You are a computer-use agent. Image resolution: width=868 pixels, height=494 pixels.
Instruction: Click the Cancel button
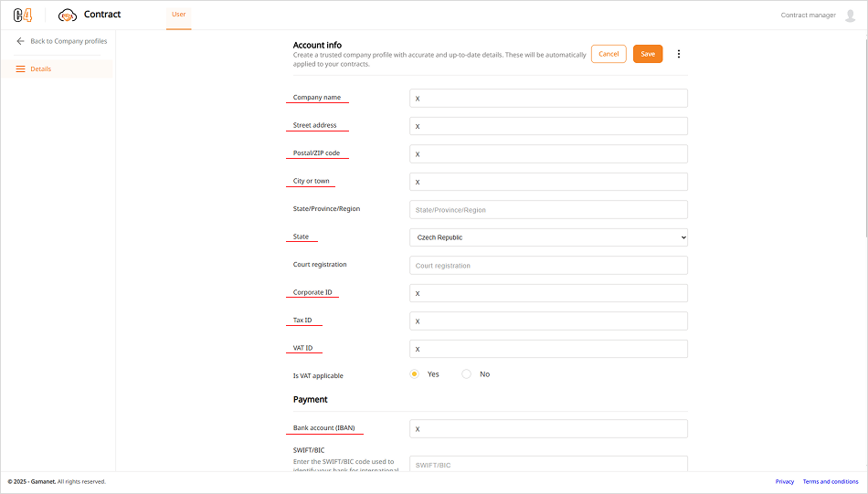tap(609, 54)
